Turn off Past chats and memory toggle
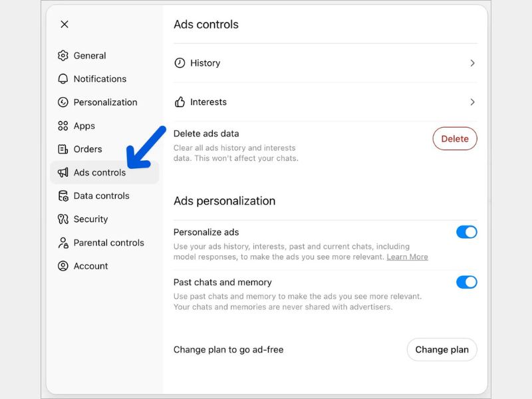Screen dimensions: 532x399 [466, 282]
